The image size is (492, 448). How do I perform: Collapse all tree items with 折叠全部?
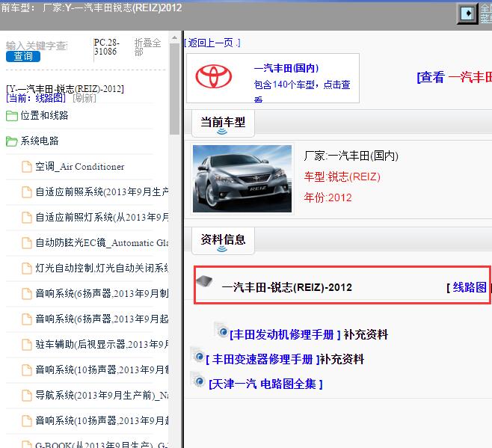pyautogui.click(x=147, y=48)
